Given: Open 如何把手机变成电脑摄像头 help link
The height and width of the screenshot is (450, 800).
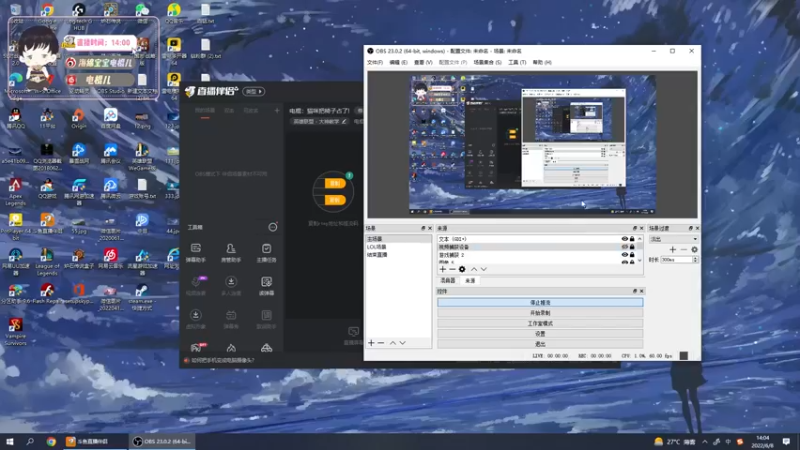Looking at the screenshot, I should tap(223, 360).
